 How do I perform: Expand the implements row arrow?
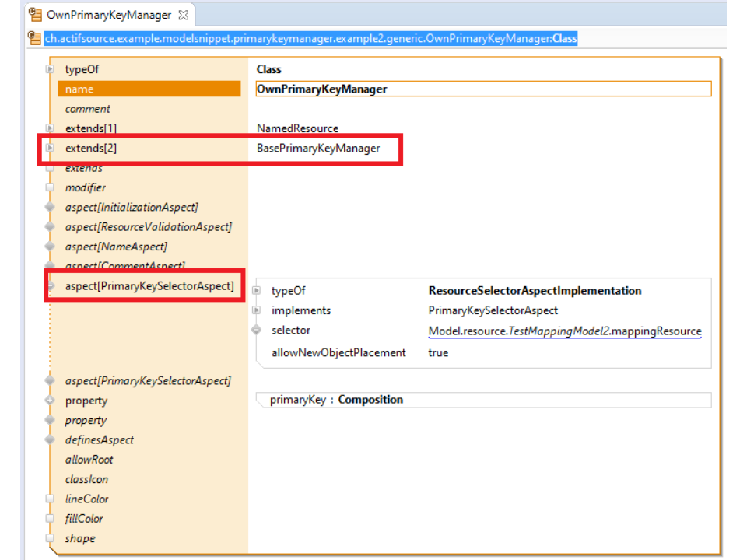(257, 310)
